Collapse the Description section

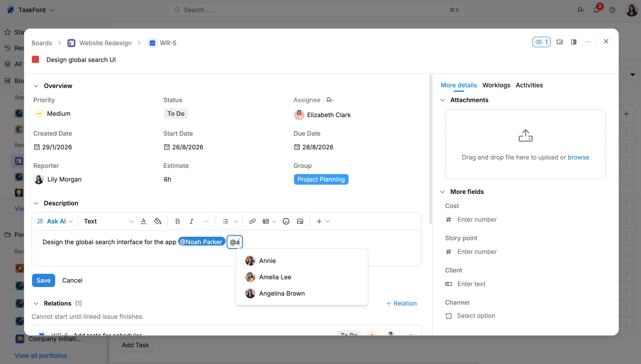coord(36,203)
